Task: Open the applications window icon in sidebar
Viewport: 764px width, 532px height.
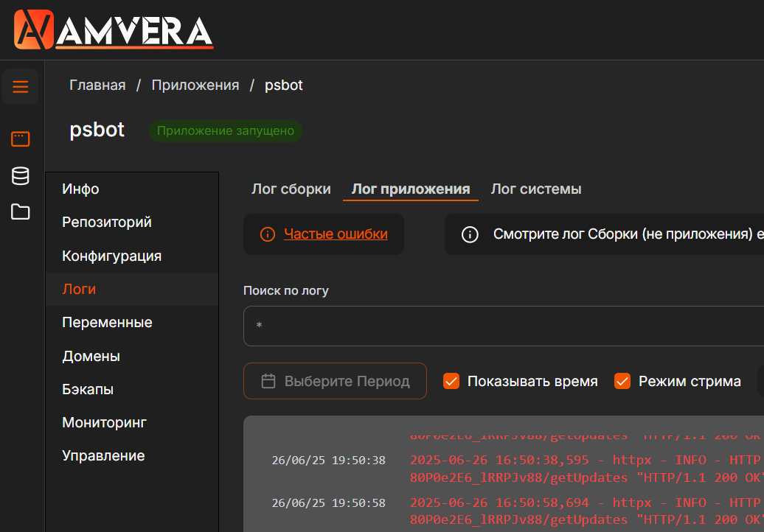Action: (20, 139)
